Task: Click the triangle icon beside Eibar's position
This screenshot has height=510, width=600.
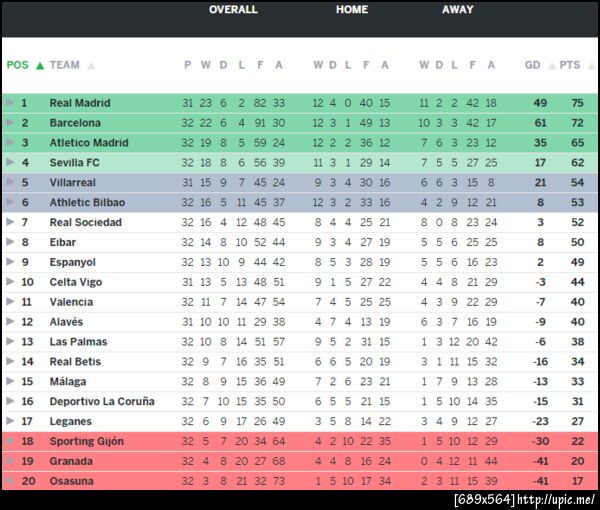Action: (x=10, y=242)
